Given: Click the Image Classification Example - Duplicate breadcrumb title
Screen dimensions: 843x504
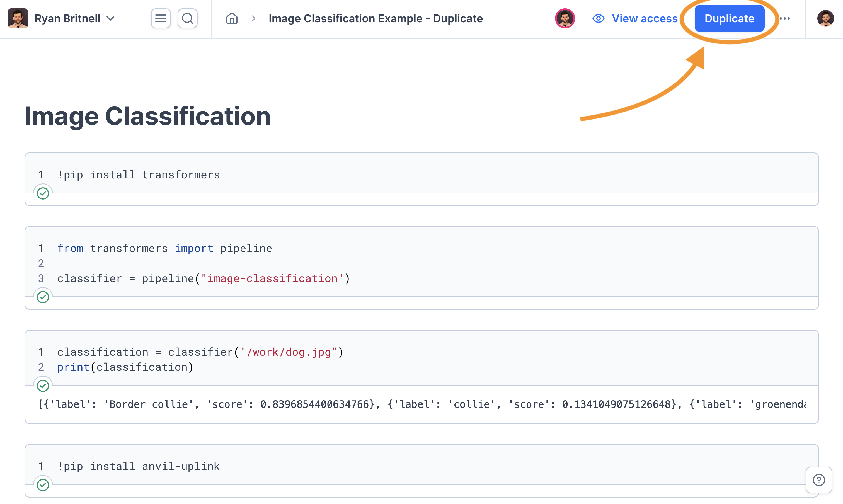Looking at the screenshot, I should pos(375,18).
